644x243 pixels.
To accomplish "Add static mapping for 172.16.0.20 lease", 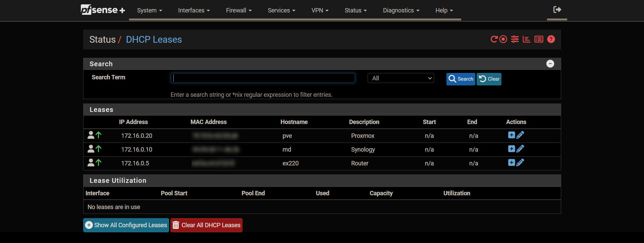I will (512, 135).
